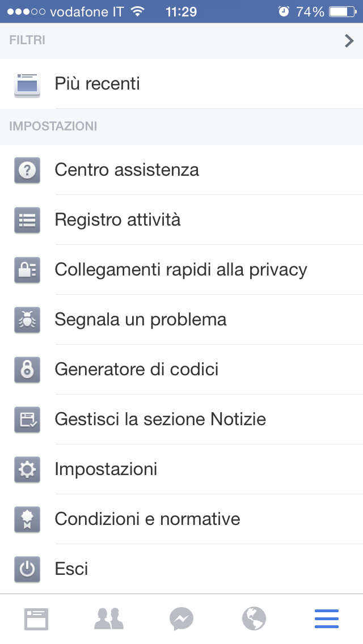Tap the Registro attività list icon

click(27, 220)
